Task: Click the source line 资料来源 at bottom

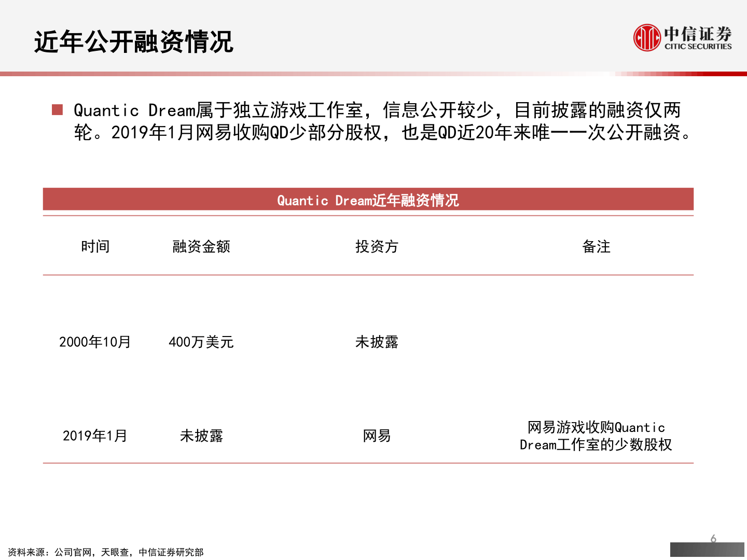Action: click(106, 552)
